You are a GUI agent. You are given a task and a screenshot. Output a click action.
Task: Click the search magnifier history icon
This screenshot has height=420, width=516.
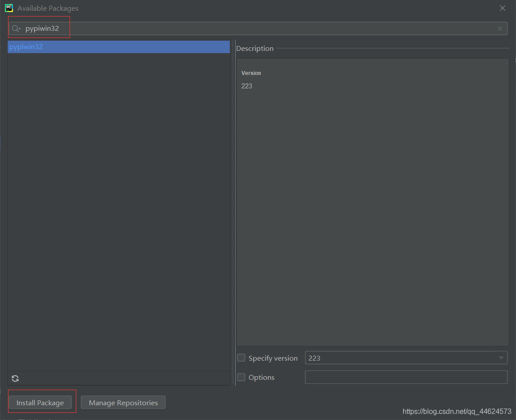point(16,29)
